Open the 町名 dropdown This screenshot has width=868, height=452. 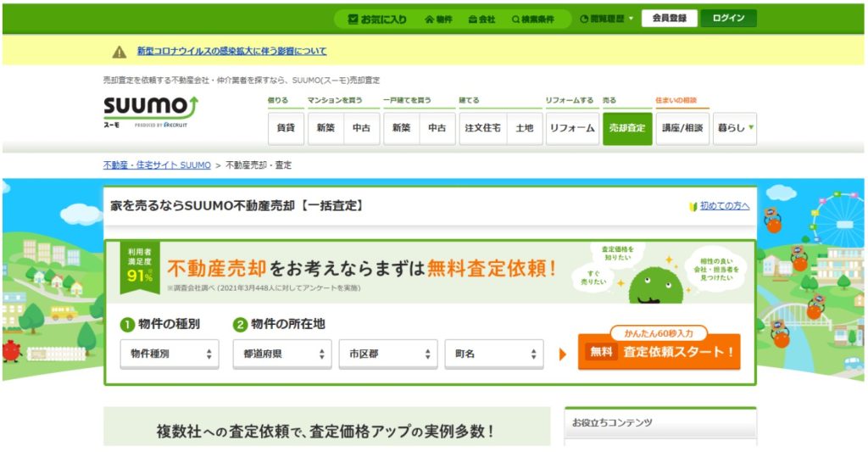point(494,354)
